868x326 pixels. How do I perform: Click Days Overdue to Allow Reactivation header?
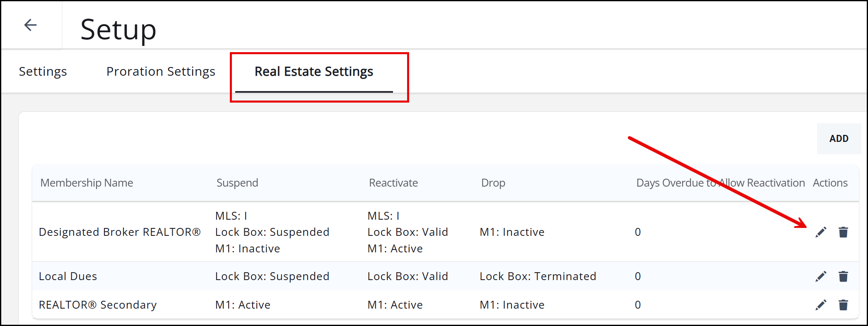click(720, 183)
